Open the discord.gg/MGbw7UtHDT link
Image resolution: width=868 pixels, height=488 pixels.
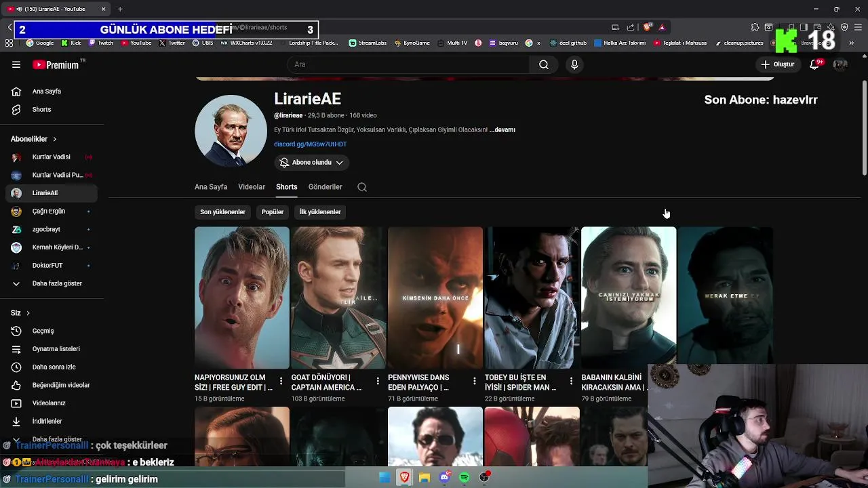click(310, 144)
